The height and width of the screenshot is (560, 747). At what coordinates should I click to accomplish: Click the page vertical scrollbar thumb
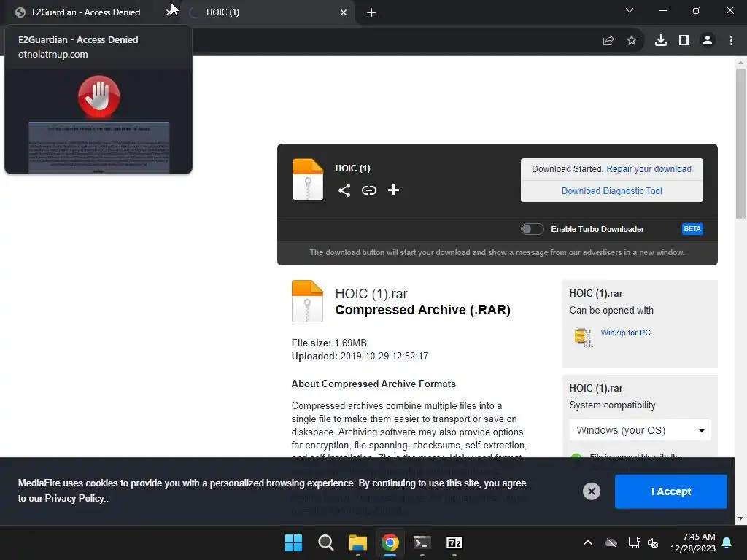pos(740,143)
